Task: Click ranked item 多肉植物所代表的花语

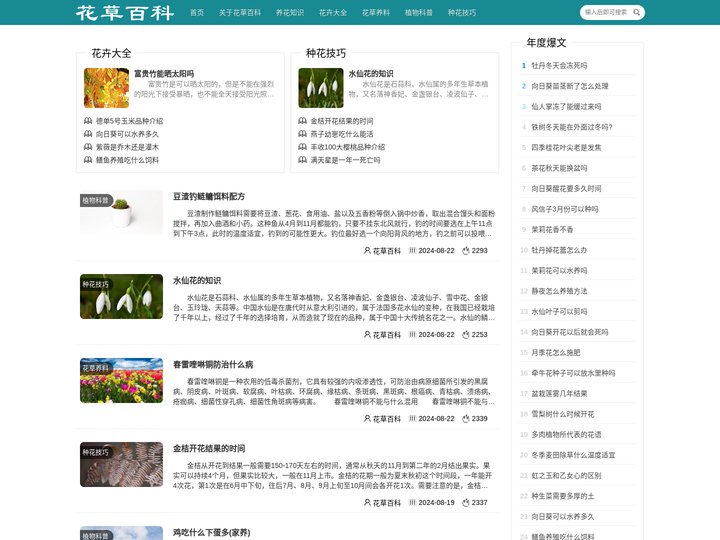Action: click(566, 434)
